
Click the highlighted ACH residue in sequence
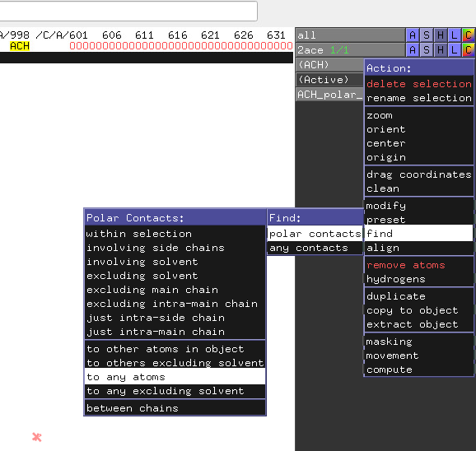pyautogui.click(x=20, y=46)
